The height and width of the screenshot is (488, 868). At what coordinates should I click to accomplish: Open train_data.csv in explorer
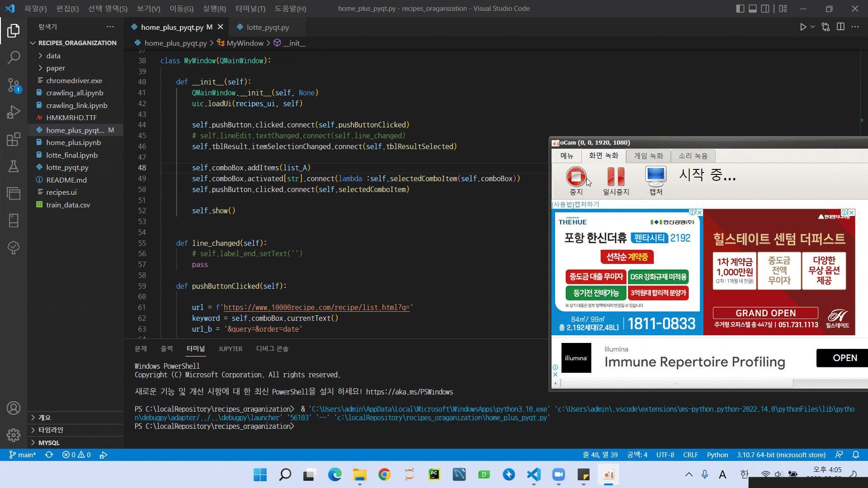coord(75,205)
